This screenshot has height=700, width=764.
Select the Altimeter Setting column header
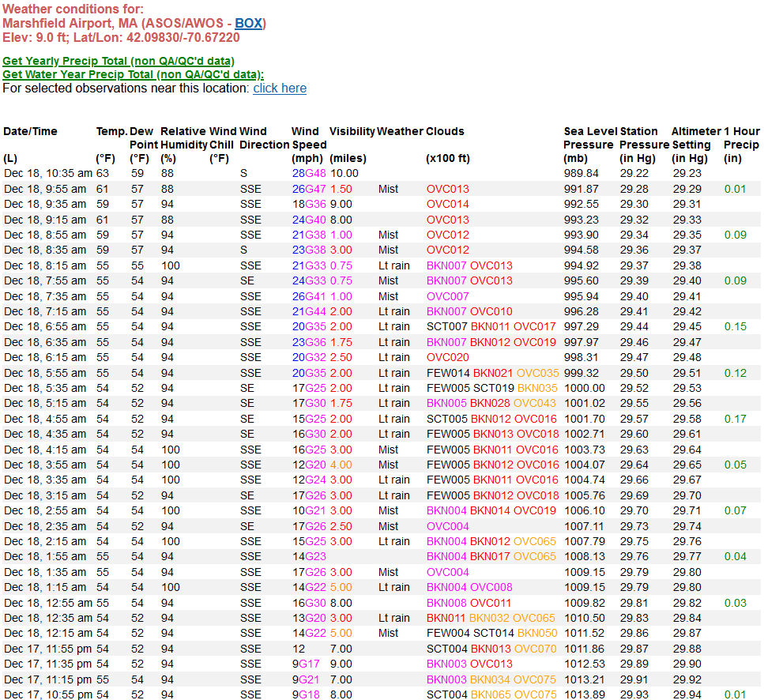(x=696, y=138)
